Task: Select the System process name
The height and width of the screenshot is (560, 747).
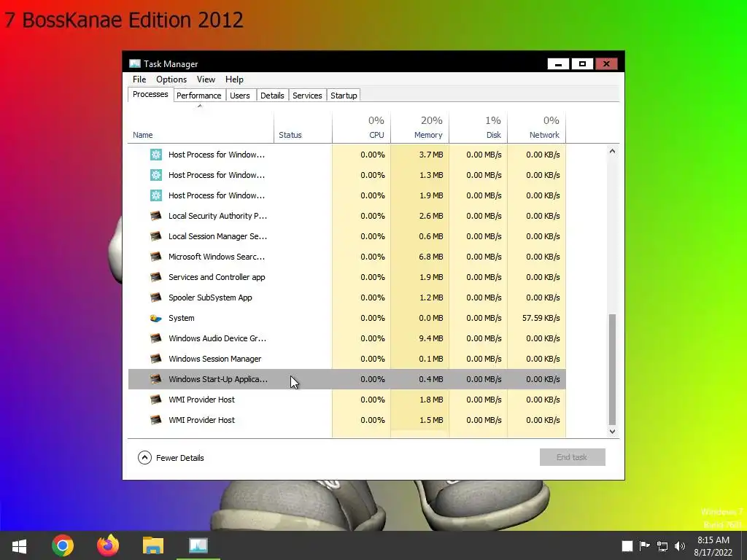Action: click(x=182, y=318)
